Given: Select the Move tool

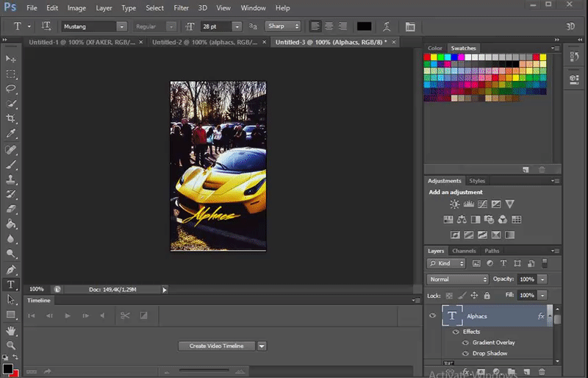Looking at the screenshot, I should click(x=11, y=58).
